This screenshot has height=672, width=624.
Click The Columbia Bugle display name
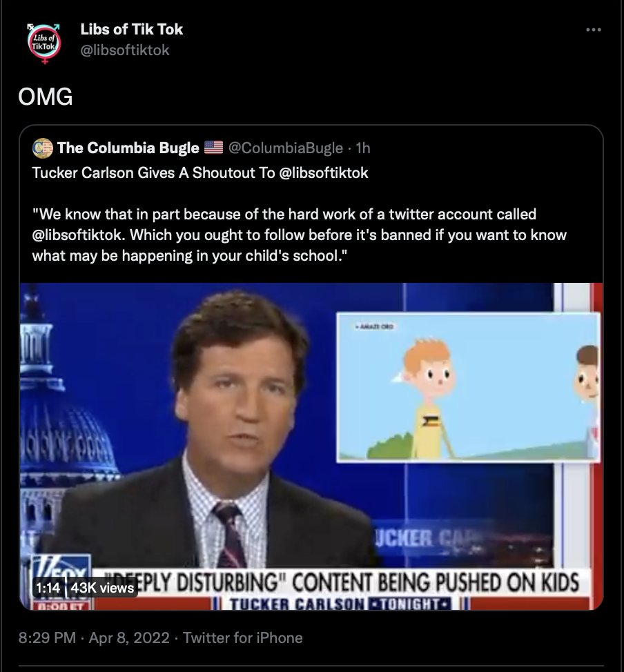tap(128, 148)
